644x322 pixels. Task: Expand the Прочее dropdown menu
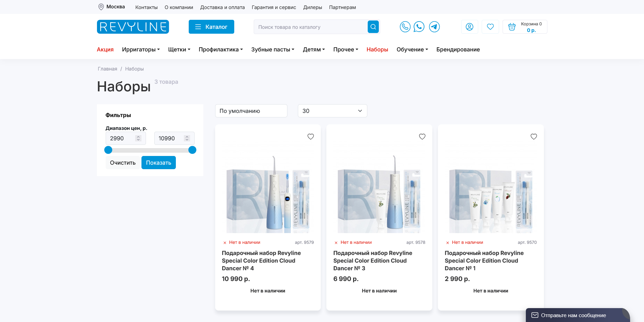(x=346, y=49)
